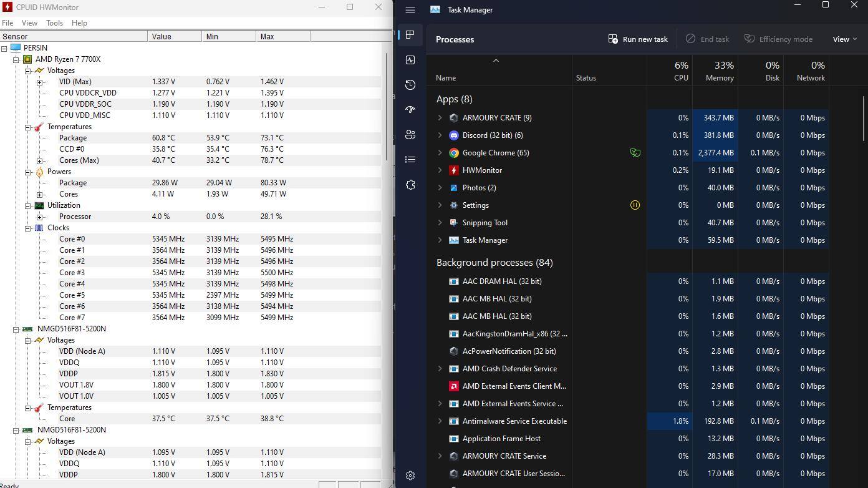Sort processes by the Memory column

[719, 71]
